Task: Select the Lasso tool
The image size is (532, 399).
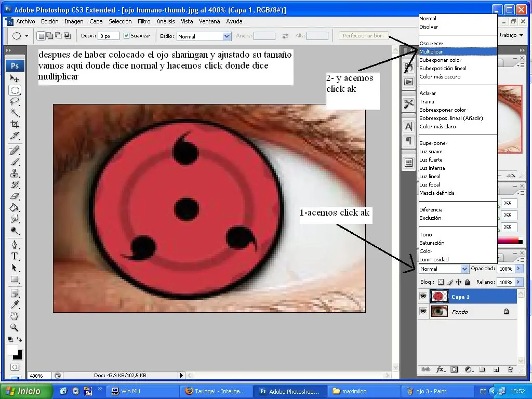Action: pyautogui.click(x=15, y=101)
